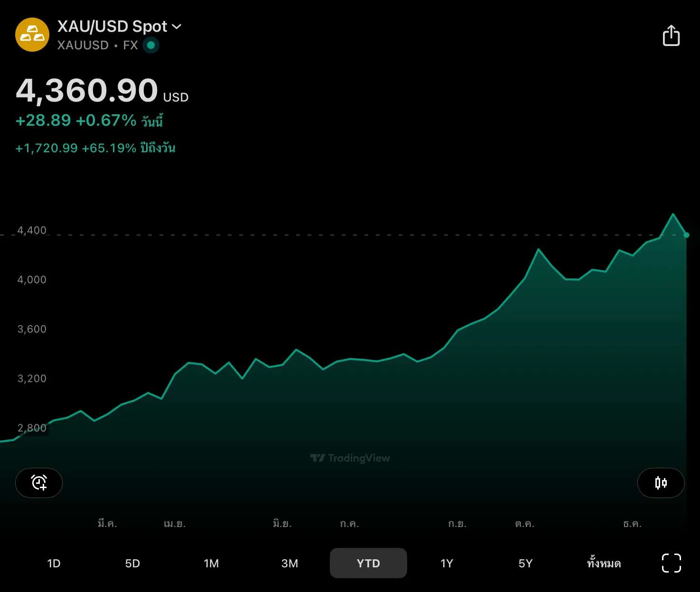Switch chart type with the candlestick icon
This screenshot has width=700, height=592.
pyautogui.click(x=661, y=483)
